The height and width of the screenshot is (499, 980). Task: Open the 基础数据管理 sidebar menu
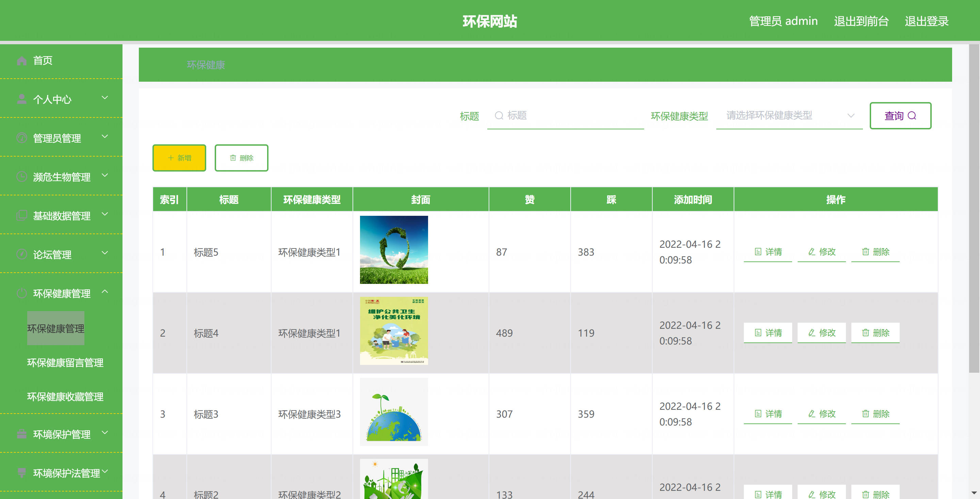(x=61, y=216)
